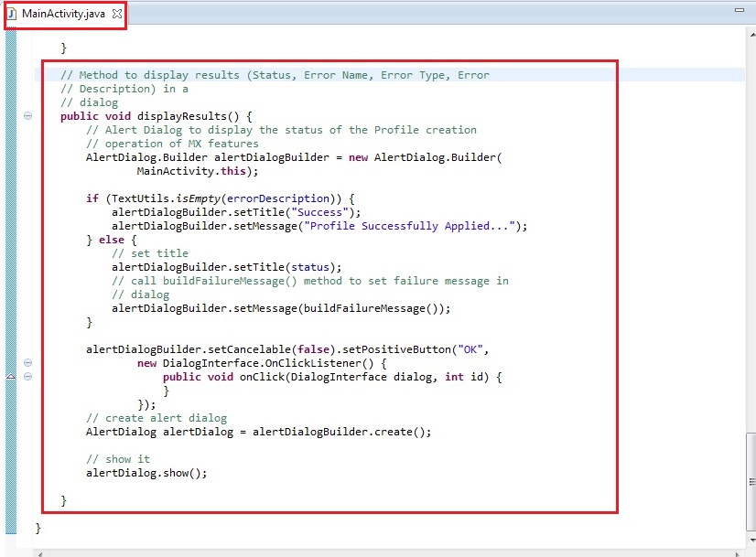This screenshot has height=557, width=756.
Task: Click the buildFailureMessage() call in setMessage
Action: point(375,308)
